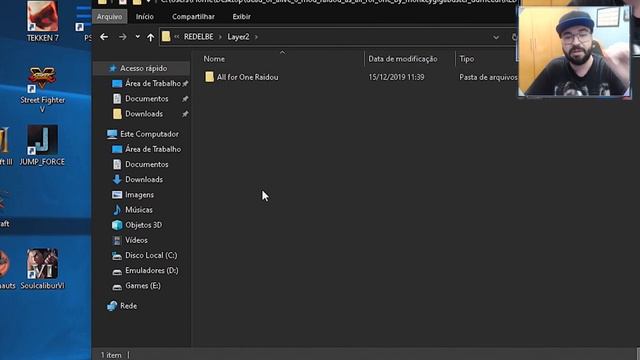Click the Pasta de arquivos type cell
640x360 pixels.
coord(488,77)
